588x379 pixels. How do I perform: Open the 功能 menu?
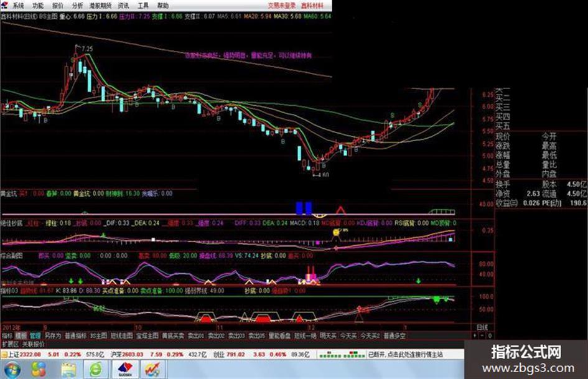pos(38,5)
